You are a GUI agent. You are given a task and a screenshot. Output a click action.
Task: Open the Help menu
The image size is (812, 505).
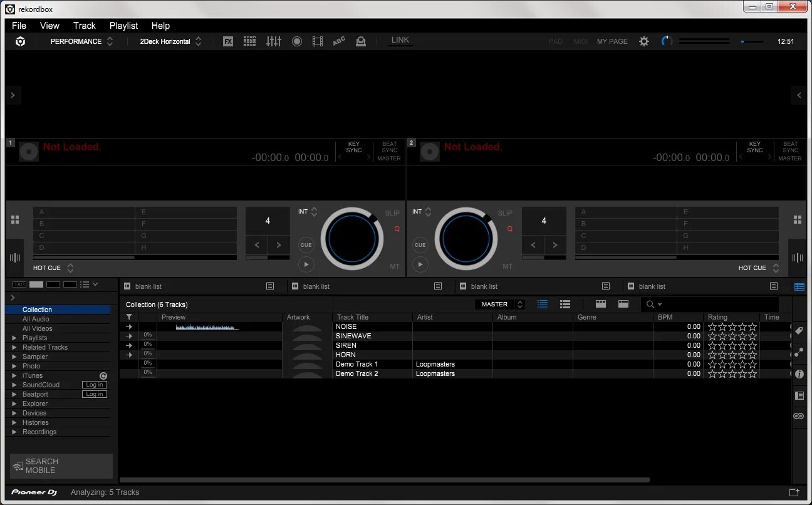[x=160, y=26]
